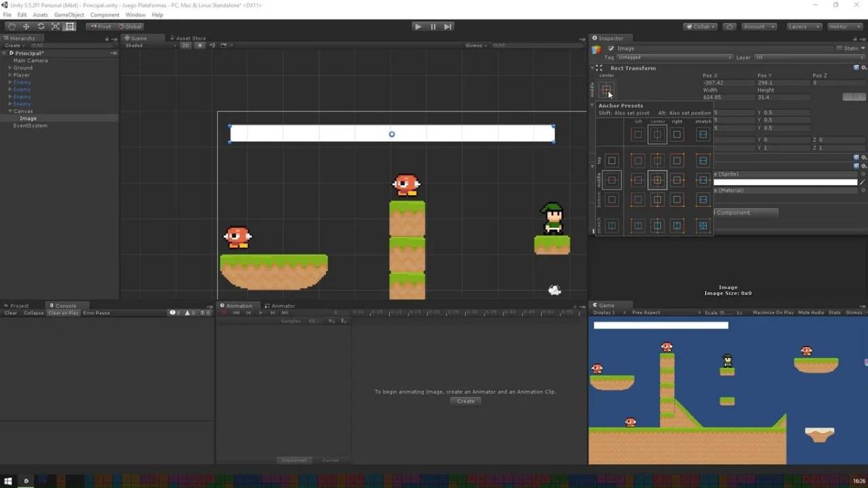
Task: Toggle the Static checkbox
Action: 840,48
